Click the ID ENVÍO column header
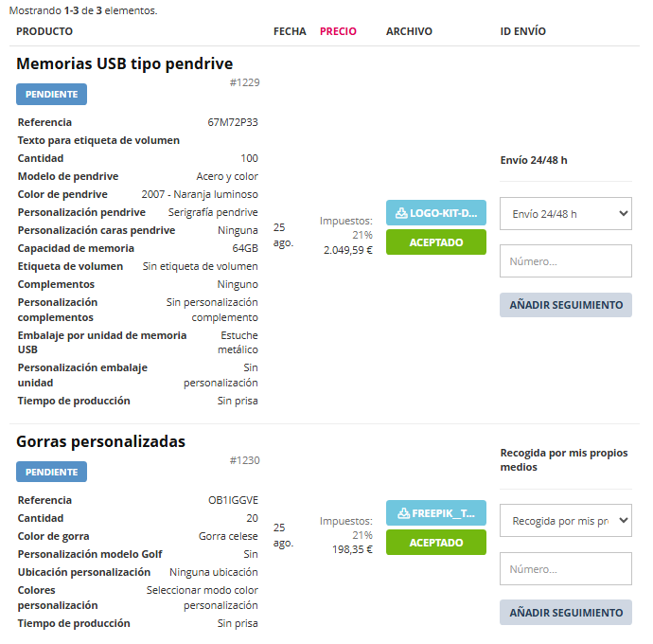This screenshot has width=653, height=644. 522,31
